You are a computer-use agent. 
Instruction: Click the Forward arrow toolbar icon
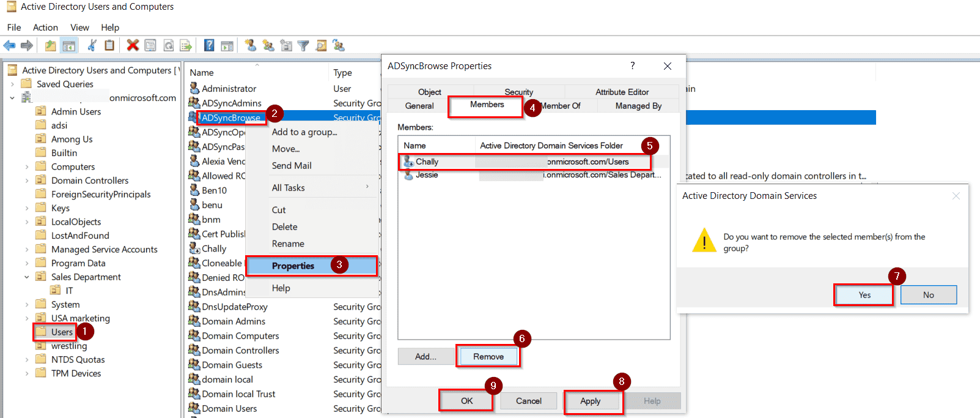tap(27, 45)
